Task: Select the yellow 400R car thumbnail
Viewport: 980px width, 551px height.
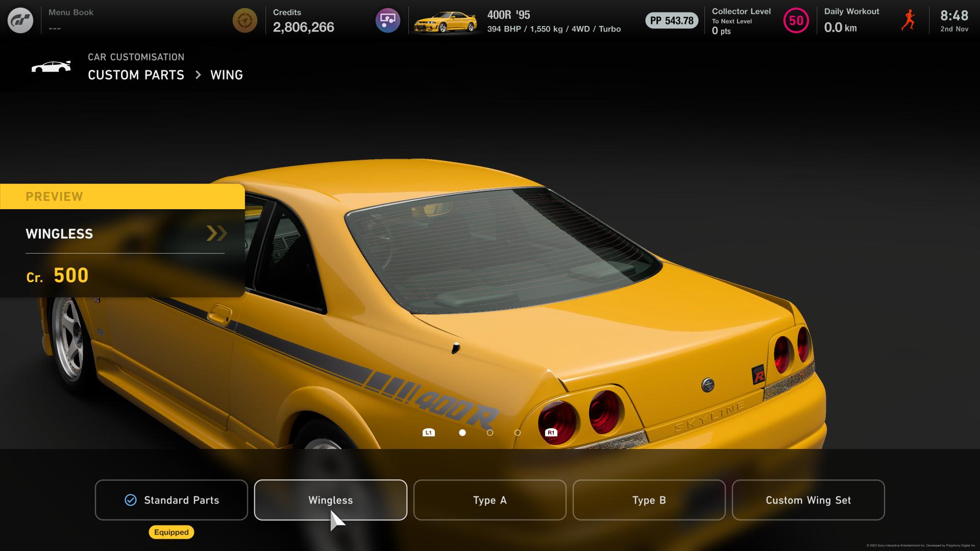Action: 445,22
